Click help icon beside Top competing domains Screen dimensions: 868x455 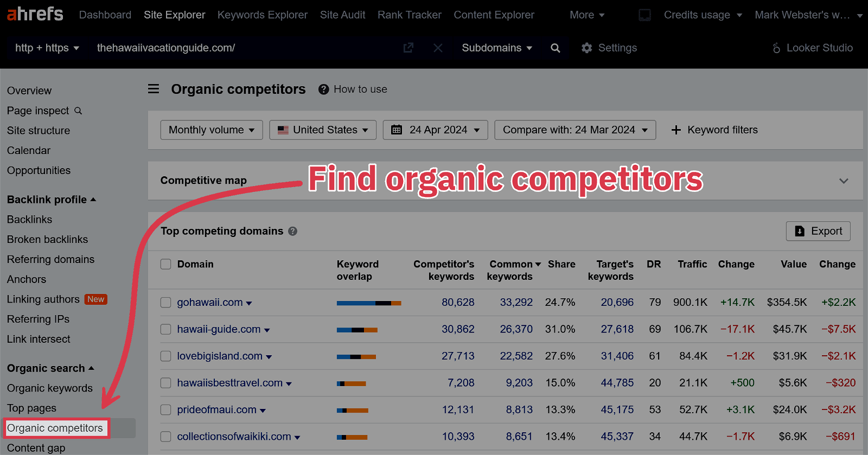[x=292, y=231]
